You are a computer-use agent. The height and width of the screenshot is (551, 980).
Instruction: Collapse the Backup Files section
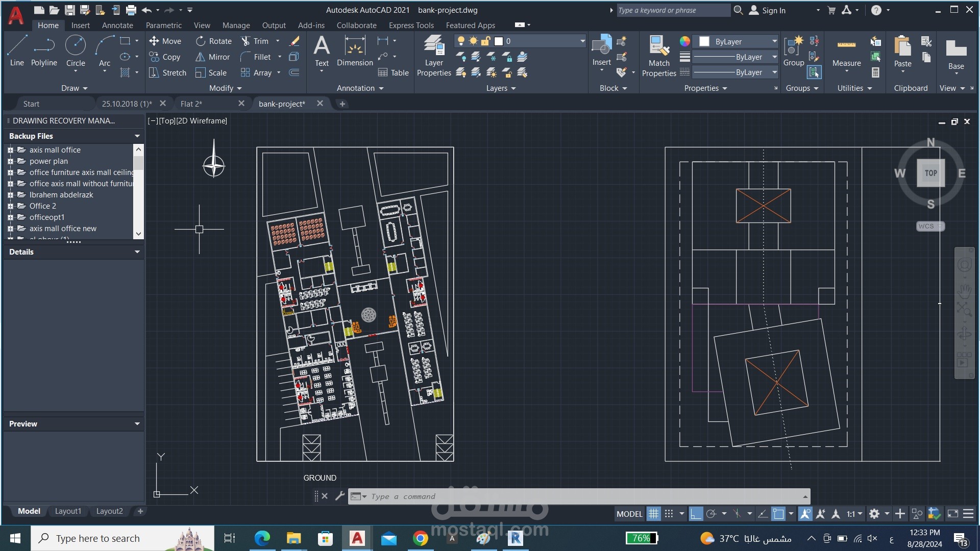tap(137, 136)
